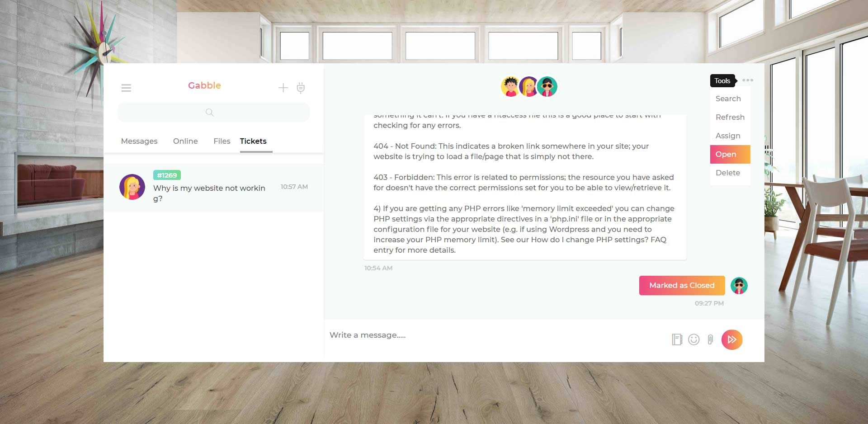This screenshot has width=868, height=424.
Task: Click the search magnifier icon
Action: pyautogui.click(x=209, y=113)
